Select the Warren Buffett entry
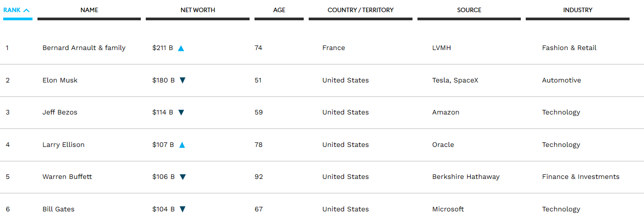Image resolution: width=644 pixels, height=224 pixels. coord(67,177)
